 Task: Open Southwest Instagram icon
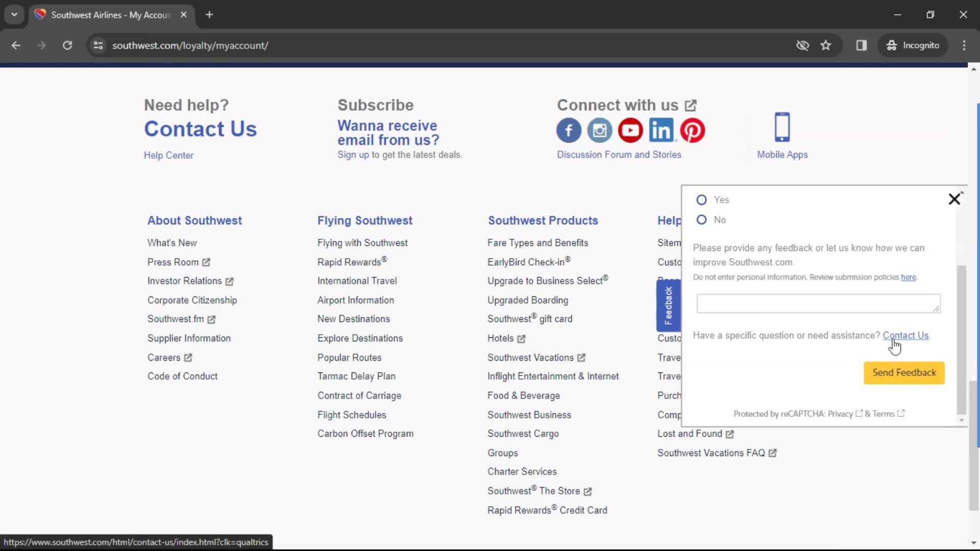coord(599,130)
